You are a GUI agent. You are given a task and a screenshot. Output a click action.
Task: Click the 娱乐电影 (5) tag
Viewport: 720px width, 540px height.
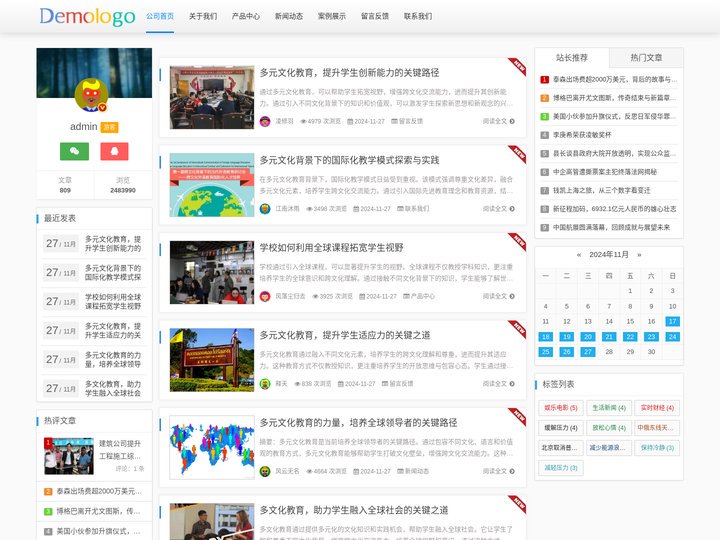561,408
